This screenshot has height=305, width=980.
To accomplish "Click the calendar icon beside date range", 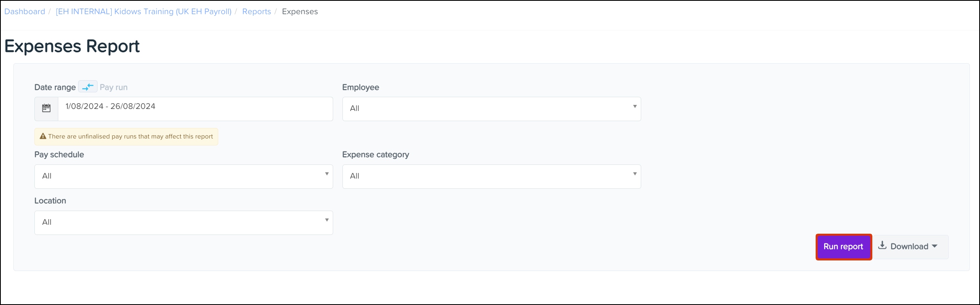I will point(47,109).
